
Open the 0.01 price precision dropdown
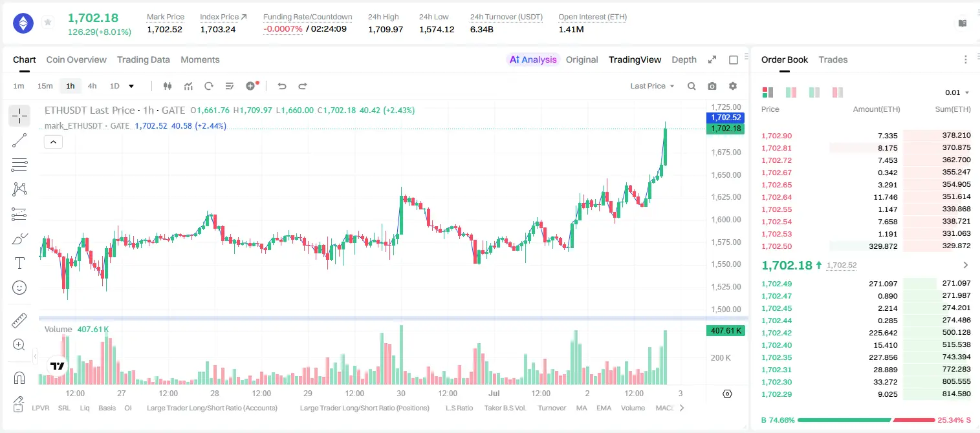pyautogui.click(x=957, y=92)
